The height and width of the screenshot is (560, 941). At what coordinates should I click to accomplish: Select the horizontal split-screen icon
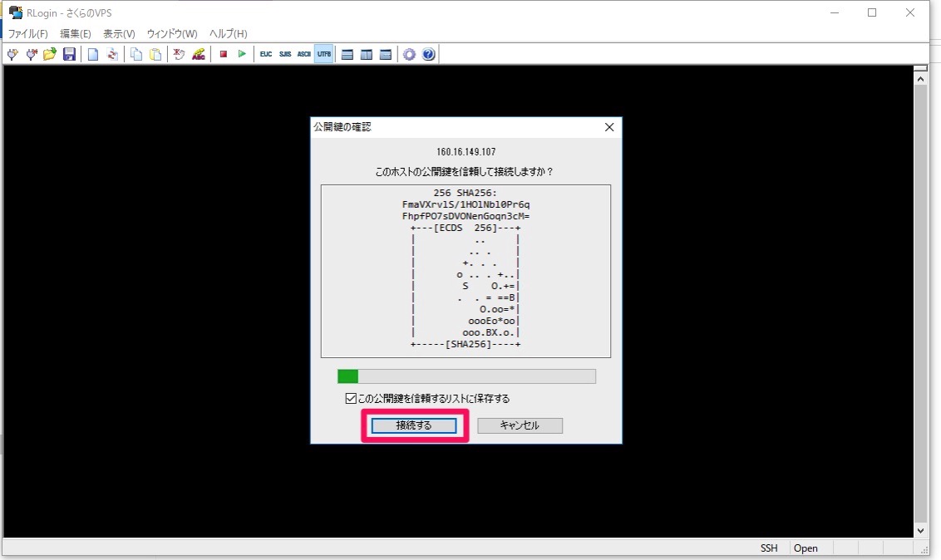pyautogui.click(x=347, y=53)
